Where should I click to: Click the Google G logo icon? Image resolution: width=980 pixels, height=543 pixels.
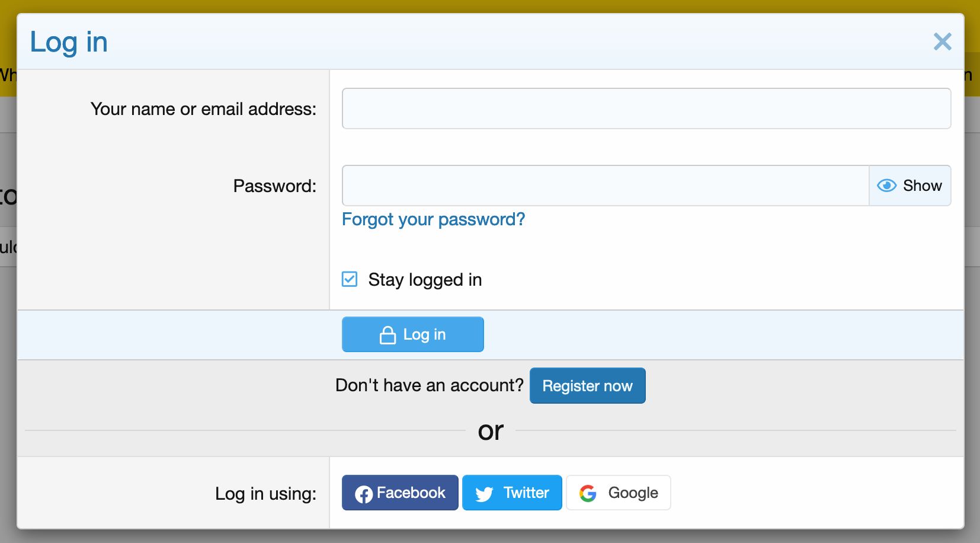pos(588,493)
